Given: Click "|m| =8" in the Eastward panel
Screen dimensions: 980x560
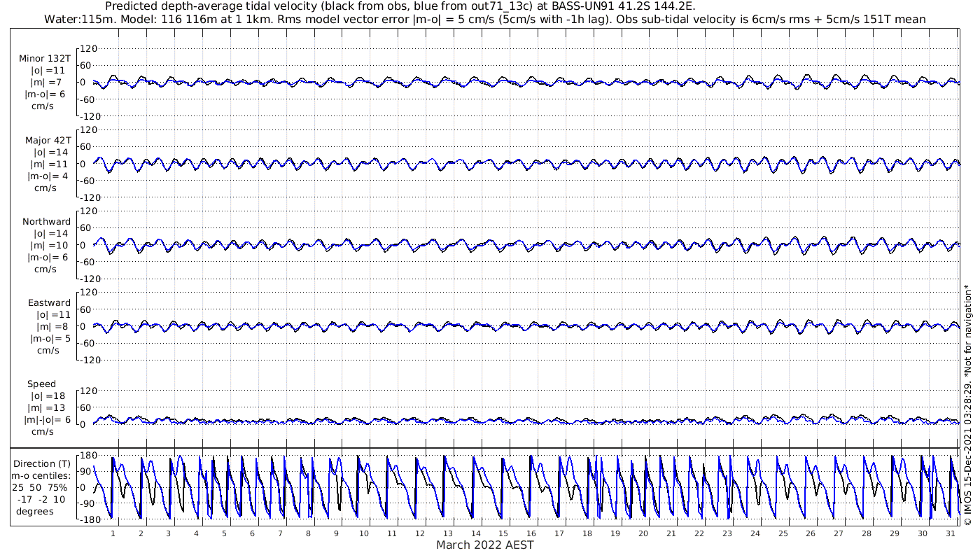Looking at the screenshot, I should [x=51, y=326].
